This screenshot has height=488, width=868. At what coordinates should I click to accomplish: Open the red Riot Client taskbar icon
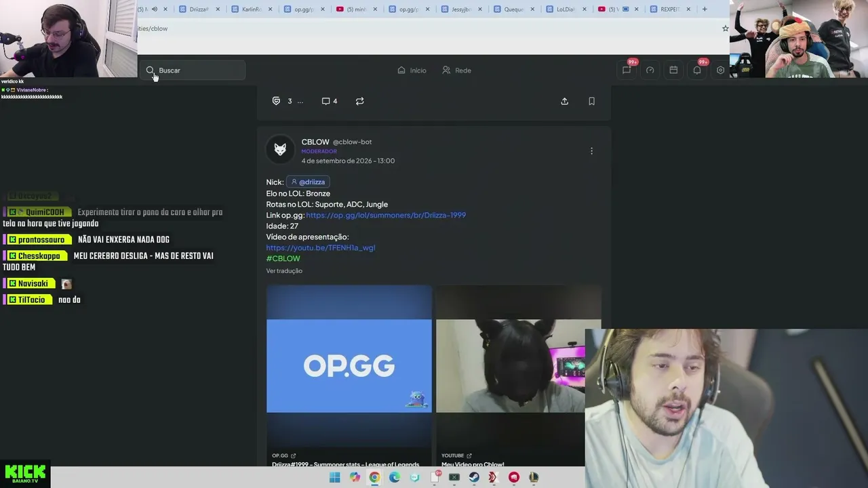[514, 477]
